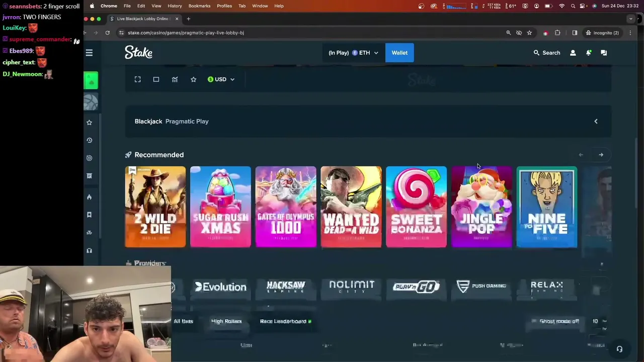Switch to the Sports basketball section button
644x362 pixels.
91,102
